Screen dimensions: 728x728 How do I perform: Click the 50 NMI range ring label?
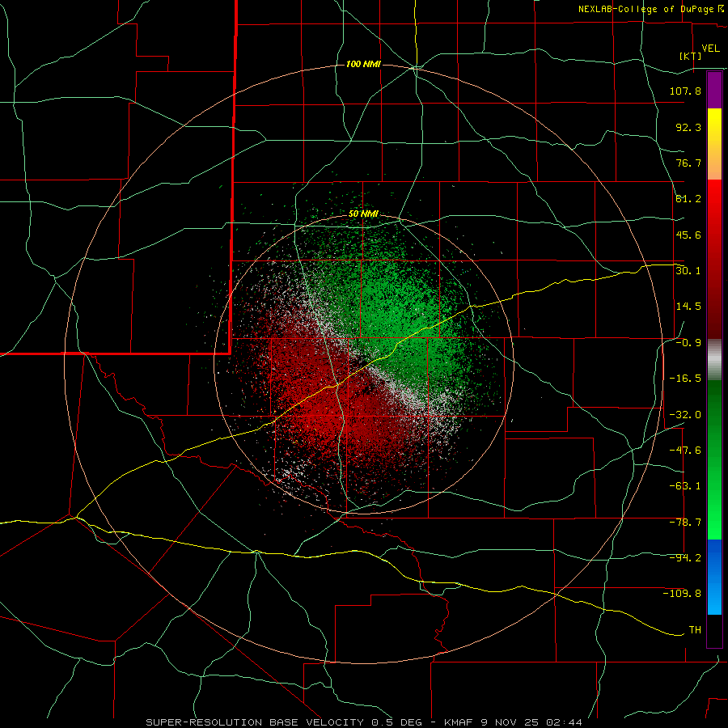tap(363, 214)
